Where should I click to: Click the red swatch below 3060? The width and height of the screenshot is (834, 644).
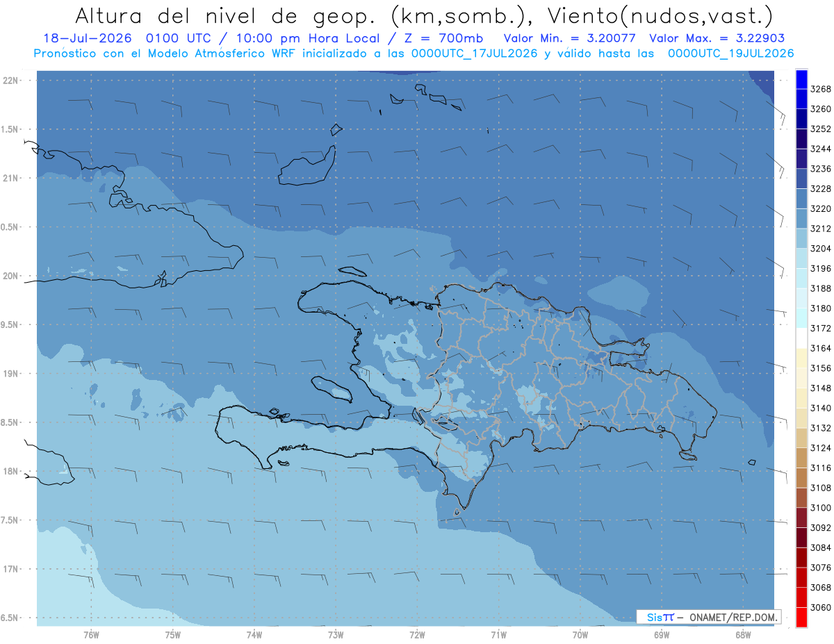click(x=801, y=617)
